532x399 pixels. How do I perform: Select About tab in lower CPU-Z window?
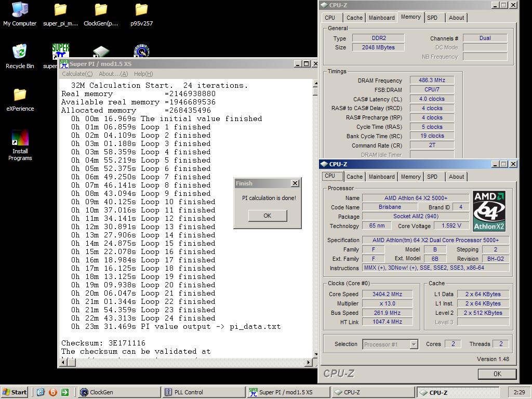456,177
